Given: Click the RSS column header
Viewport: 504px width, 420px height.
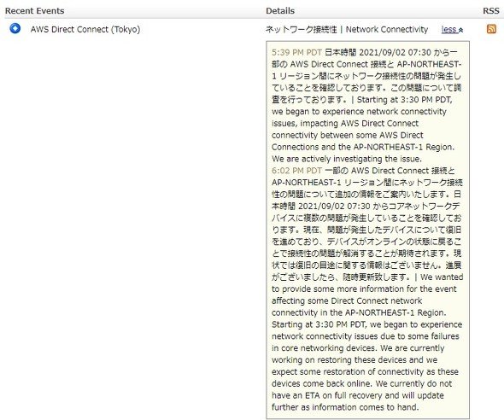Looking at the screenshot, I should 491,11.
